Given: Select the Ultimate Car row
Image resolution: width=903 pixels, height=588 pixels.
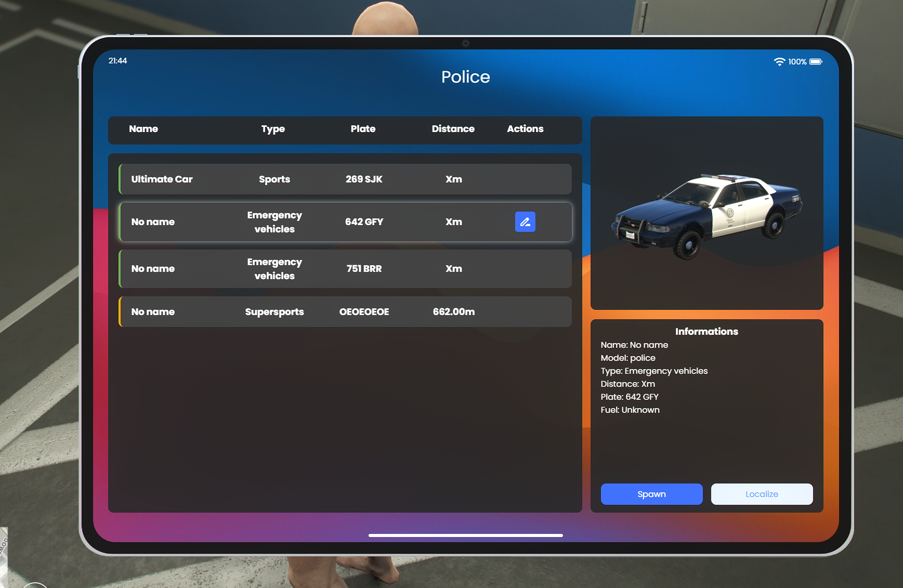Looking at the screenshot, I should [345, 179].
